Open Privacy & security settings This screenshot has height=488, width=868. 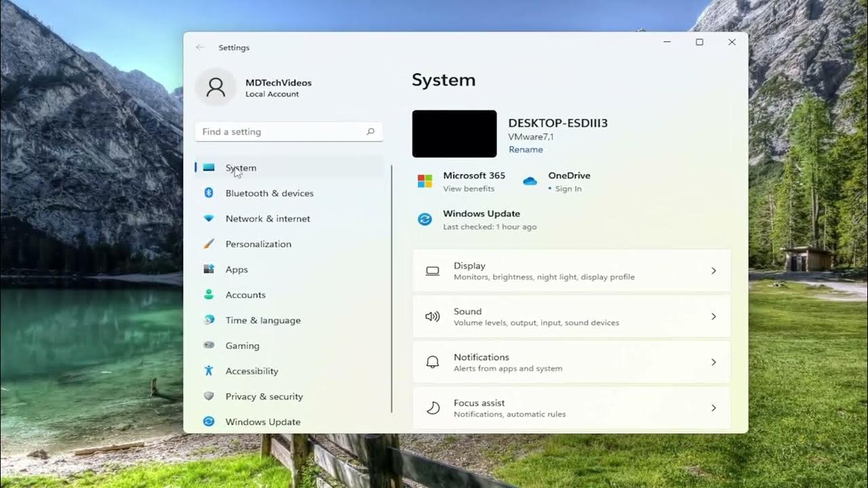tap(290, 396)
